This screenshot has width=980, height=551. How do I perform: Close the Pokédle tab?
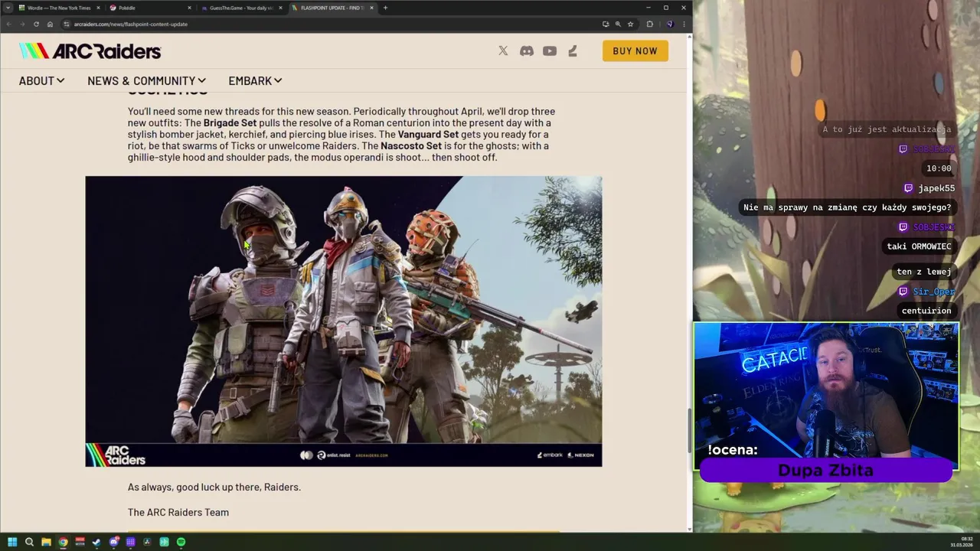189,8
